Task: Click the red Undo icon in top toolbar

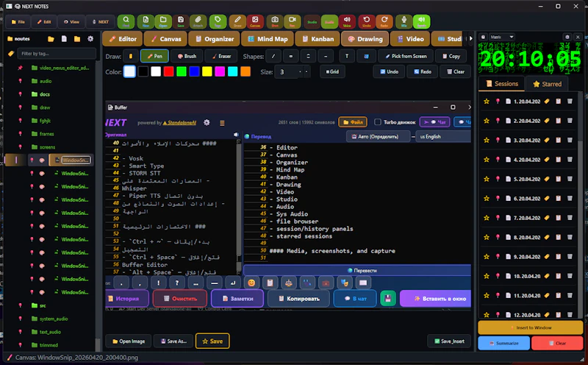Action: pyautogui.click(x=366, y=21)
